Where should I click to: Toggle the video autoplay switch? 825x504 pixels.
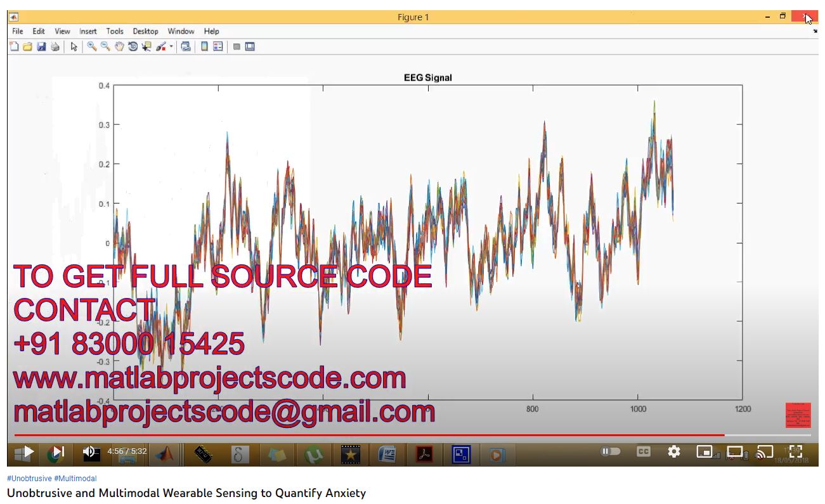pyautogui.click(x=611, y=451)
